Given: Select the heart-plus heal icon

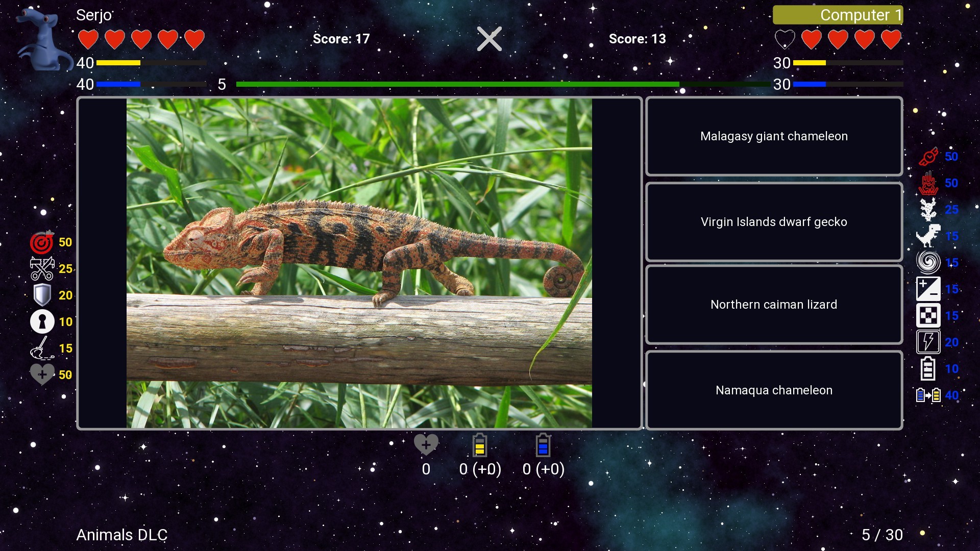Looking at the screenshot, I should click(42, 374).
